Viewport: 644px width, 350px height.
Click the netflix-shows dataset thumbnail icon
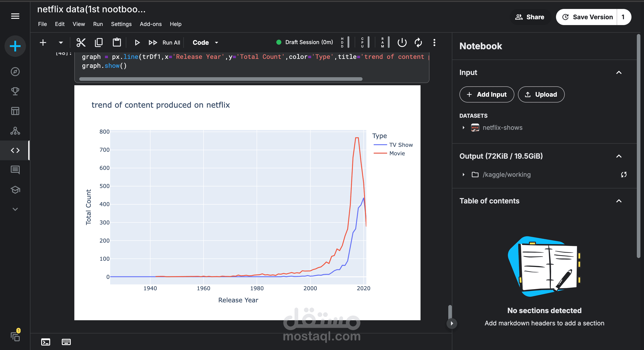[475, 128]
